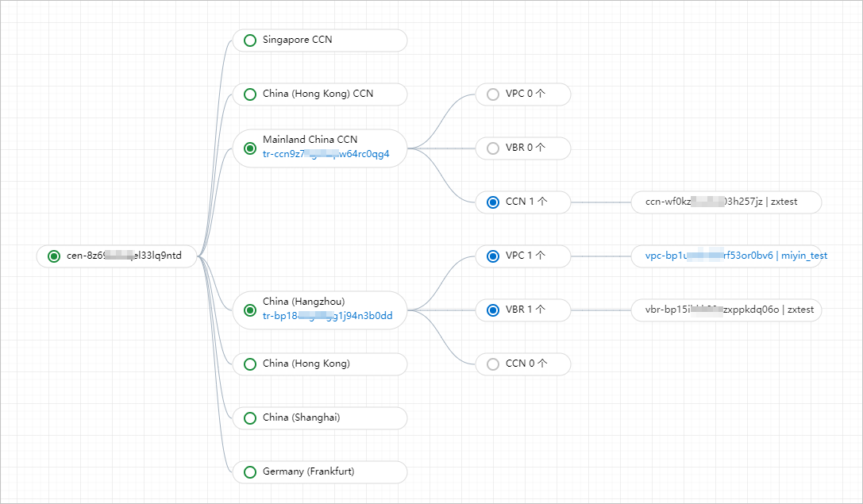Select the vbr-bp15 zxtest instance node
The width and height of the screenshot is (863, 504).
(x=726, y=310)
